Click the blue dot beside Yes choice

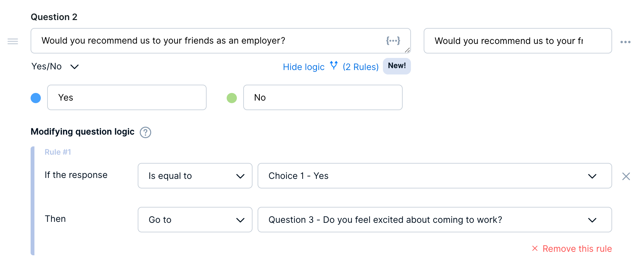coord(36,98)
